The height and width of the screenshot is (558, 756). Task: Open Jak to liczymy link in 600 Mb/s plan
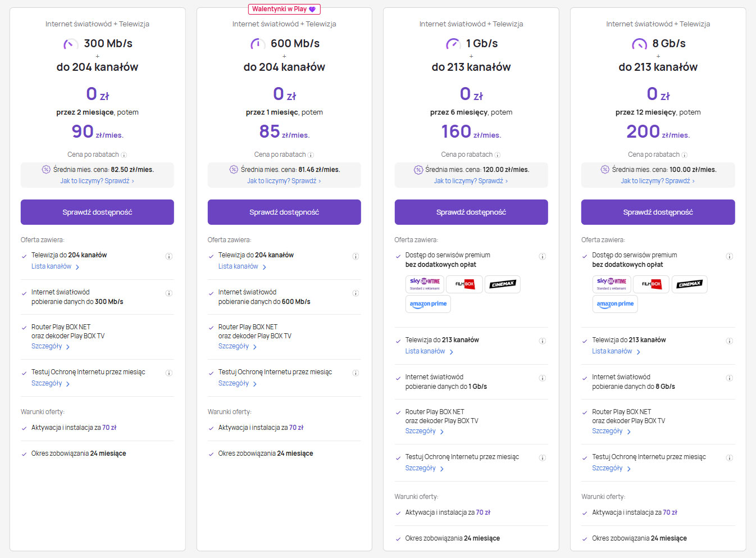click(x=284, y=181)
